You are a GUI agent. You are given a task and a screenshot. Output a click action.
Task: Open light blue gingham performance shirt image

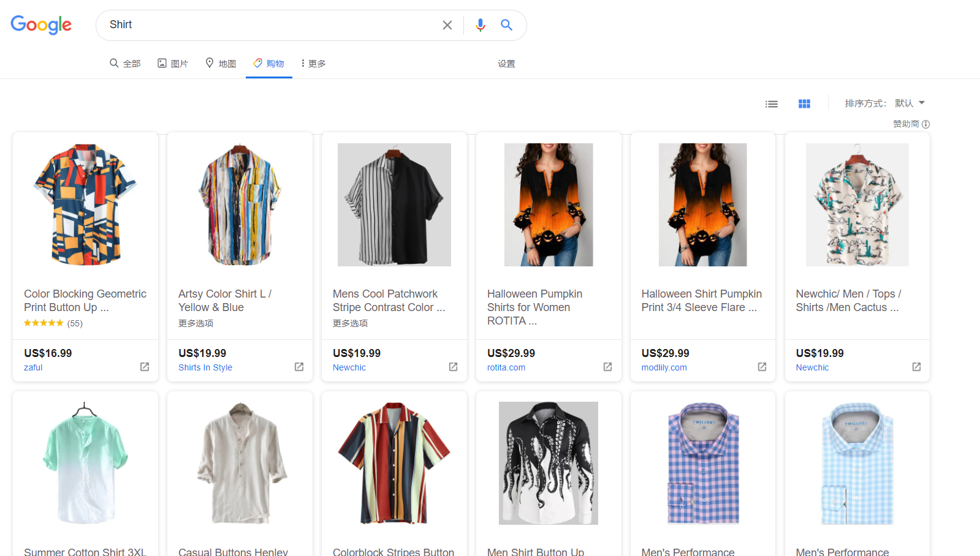pyautogui.click(x=857, y=464)
